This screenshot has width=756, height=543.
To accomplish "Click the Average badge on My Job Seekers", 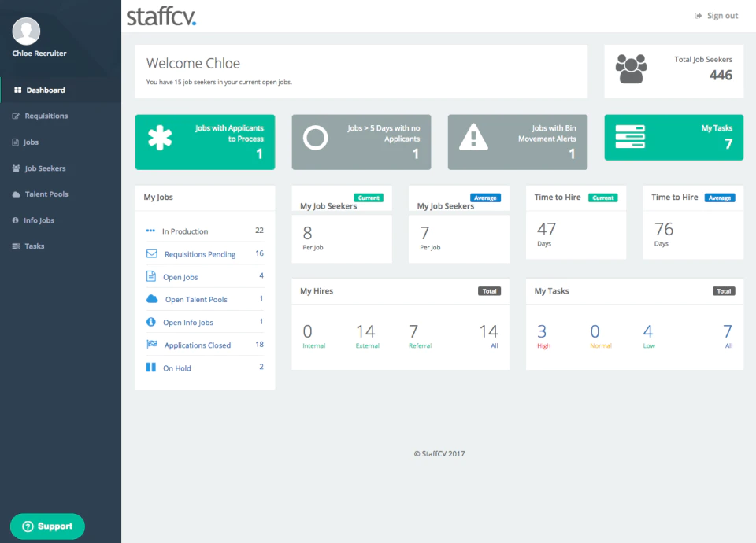I will [x=486, y=198].
